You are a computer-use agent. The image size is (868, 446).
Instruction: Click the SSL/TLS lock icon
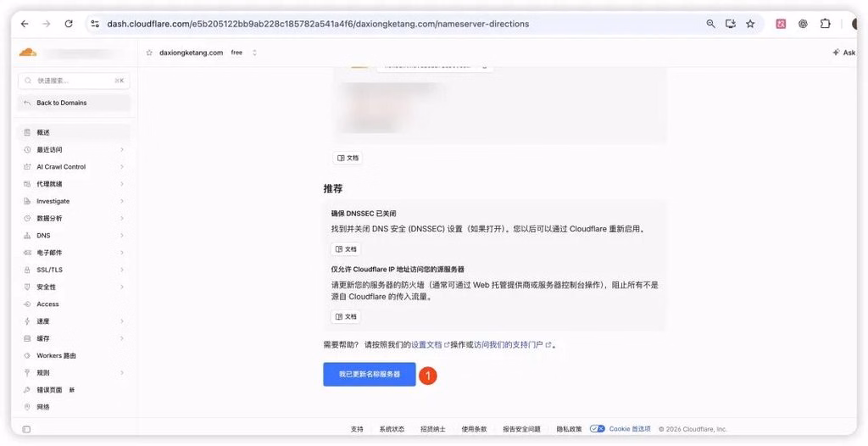click(27, 270)
